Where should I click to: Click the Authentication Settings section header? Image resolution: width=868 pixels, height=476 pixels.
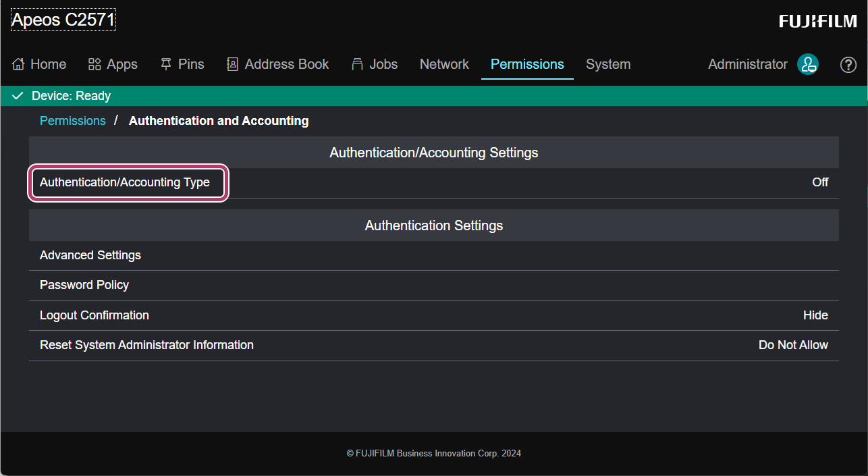coord(434,226)
